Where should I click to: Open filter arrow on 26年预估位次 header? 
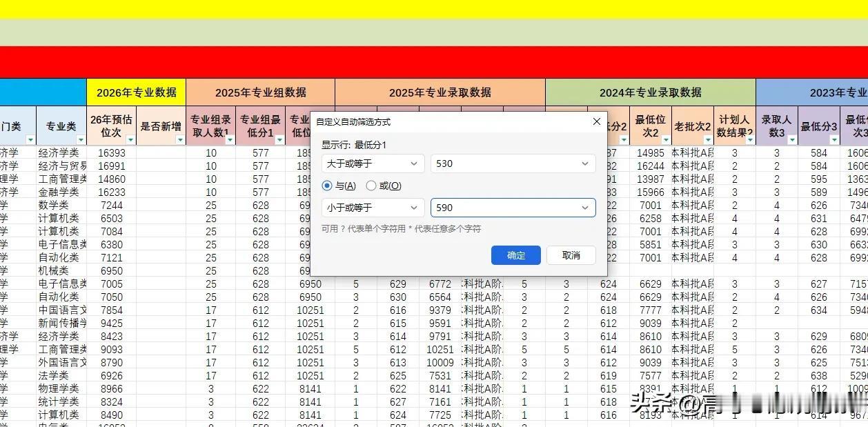click(130, 140)
